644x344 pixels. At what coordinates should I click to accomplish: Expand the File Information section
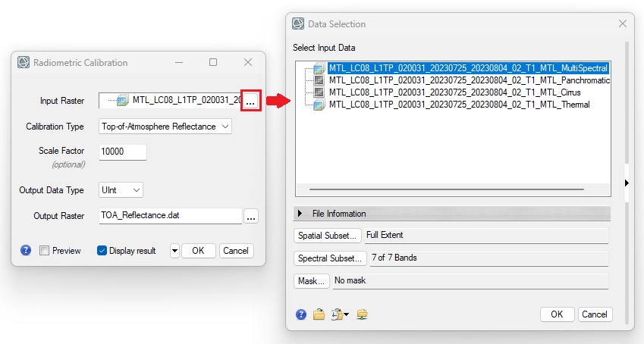pyautogui.click(x=301, y=214)
